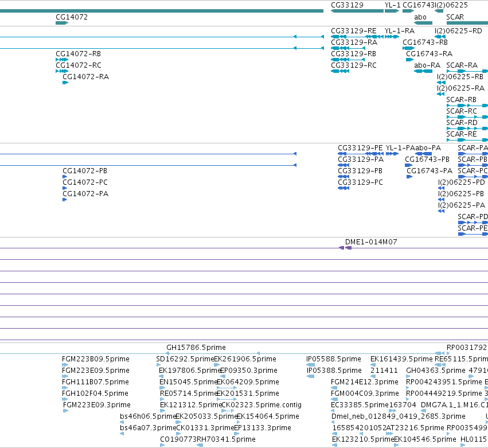This screenshot has width=488, height=448.
Task: Select the SCAR gene feature
Action: [x=467, y=23]
